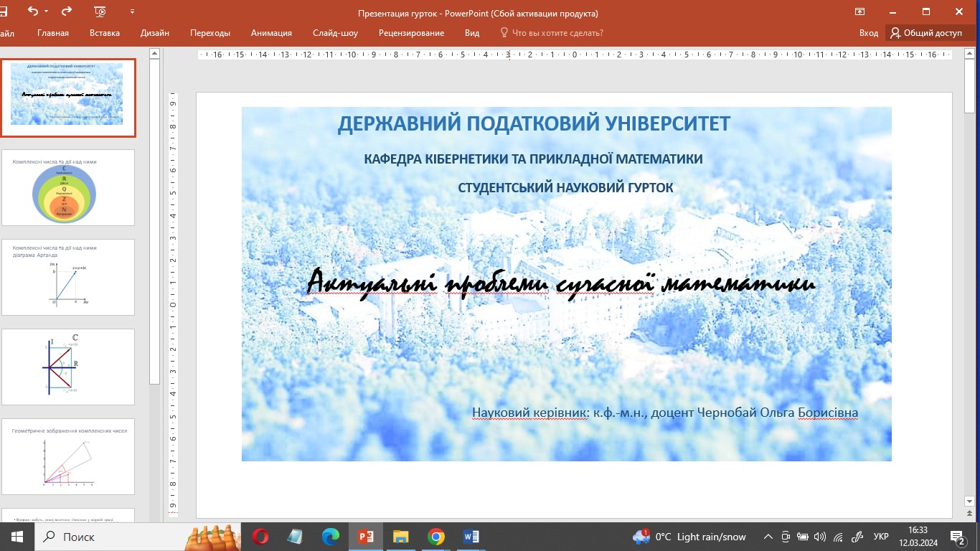Open Ribbon Display Options button
The width and height of the screenshot is (980, 551).
coord(859,12)
